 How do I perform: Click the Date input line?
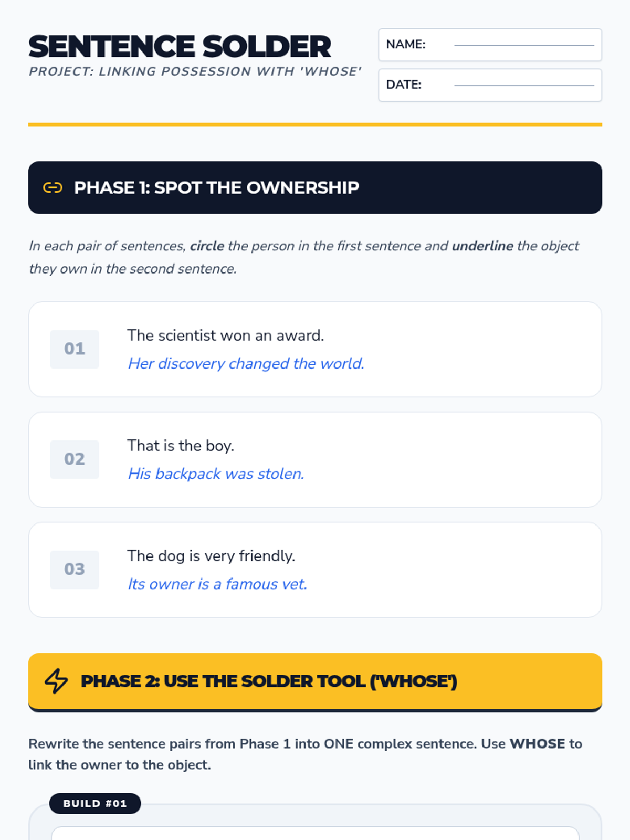[x=524, y=85]
